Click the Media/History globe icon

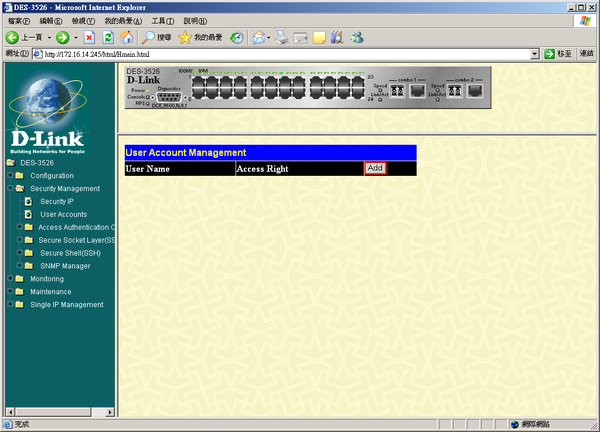236,37
